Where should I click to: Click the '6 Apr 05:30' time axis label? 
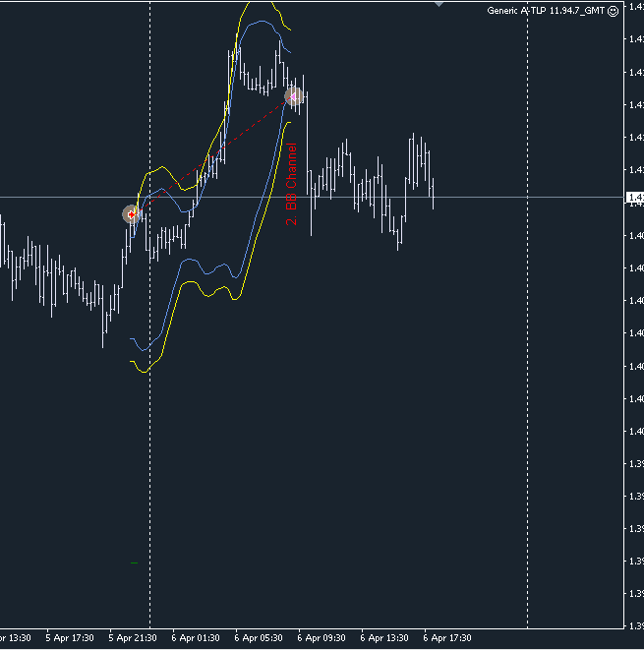point(259,637)
